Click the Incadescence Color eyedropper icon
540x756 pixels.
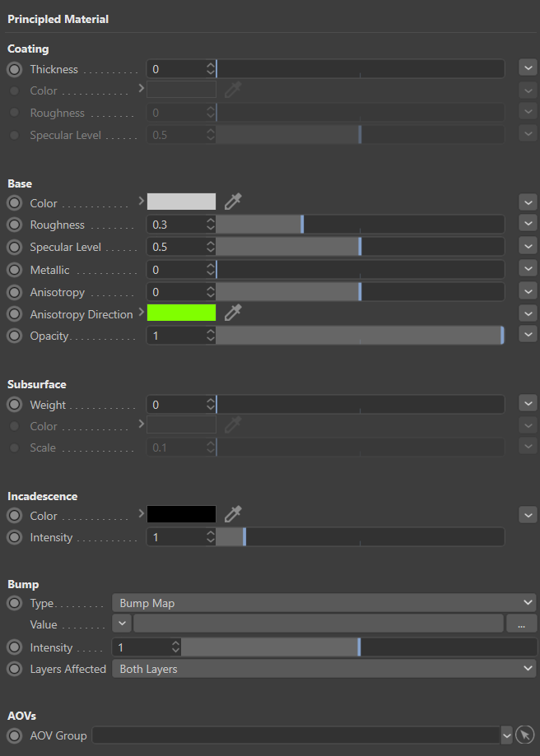click(x=233, y=515)
